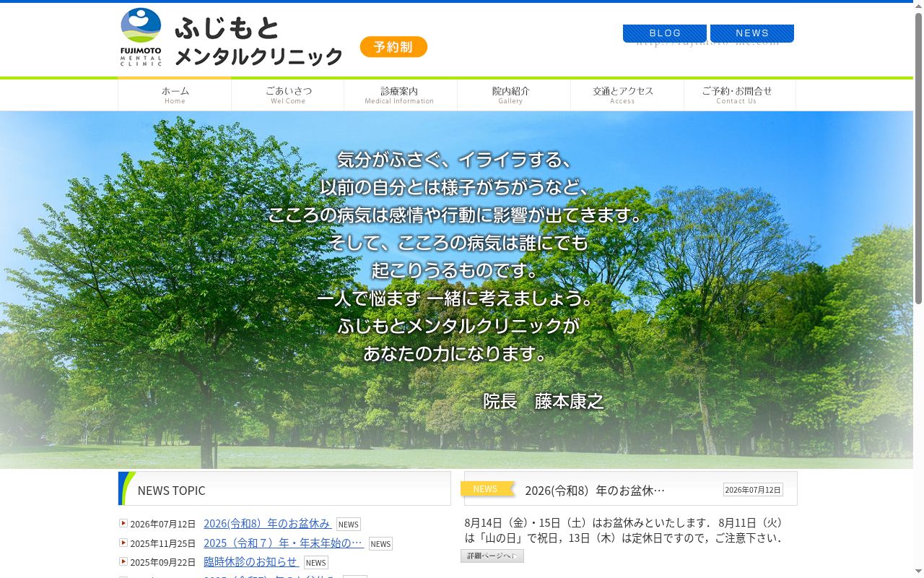Click the 詳細ページへ button
The height and width of the screenshot is (578, 924).
(492, 556)
